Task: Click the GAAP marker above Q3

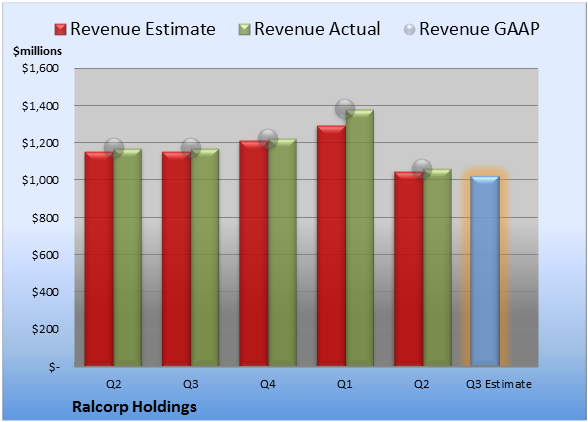Action: click(191, 147)
